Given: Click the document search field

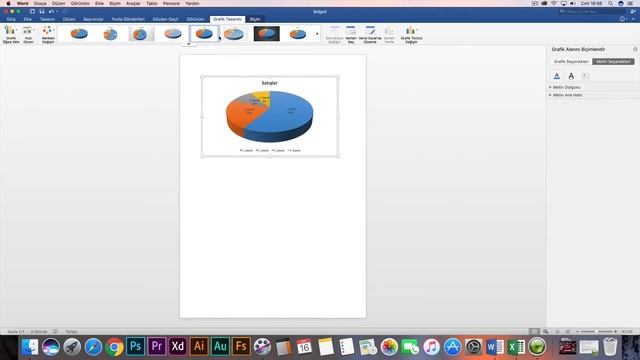Looking at the screenshot, I should point(592,11).
